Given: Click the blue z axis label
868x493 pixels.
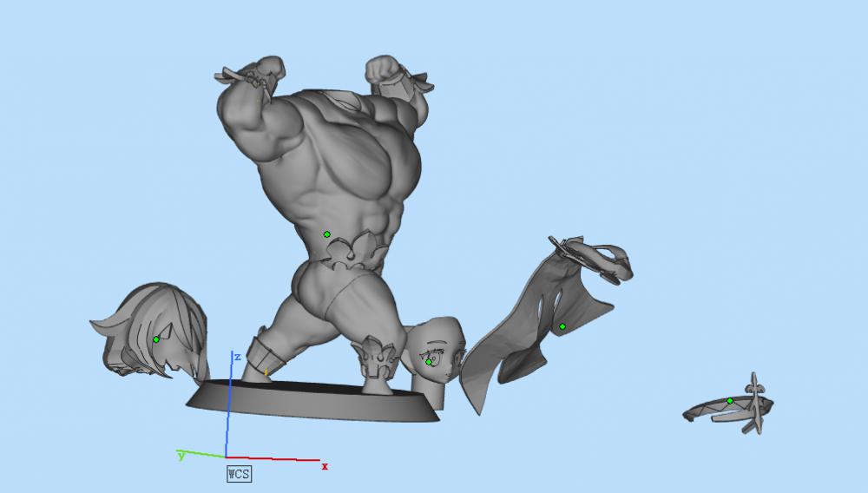Looking at the screenshot, I should [x=238, y=358].
